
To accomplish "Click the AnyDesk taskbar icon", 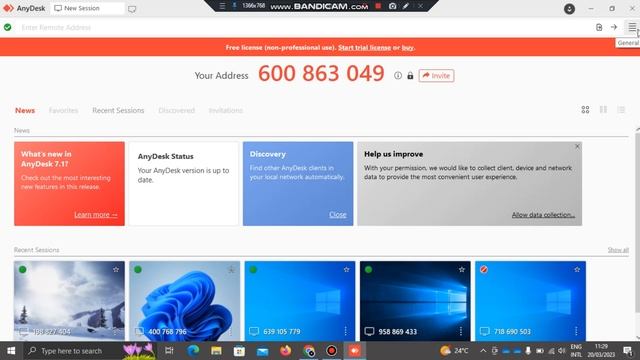I will tap(354, 351).
